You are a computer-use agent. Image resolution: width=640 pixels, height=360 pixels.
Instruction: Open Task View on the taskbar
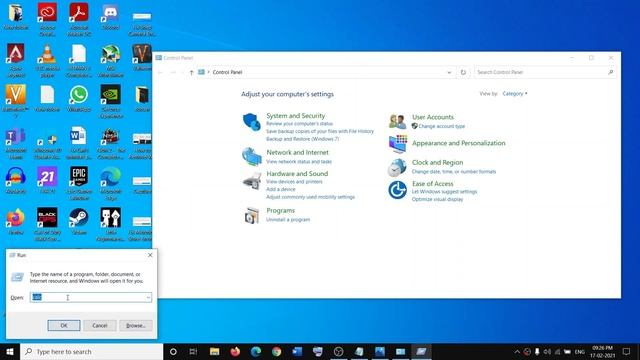(x=193, y=351)
